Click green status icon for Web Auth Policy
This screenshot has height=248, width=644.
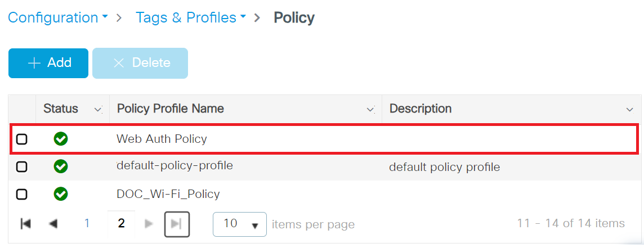pyautogui.click(x=61, y=138)
